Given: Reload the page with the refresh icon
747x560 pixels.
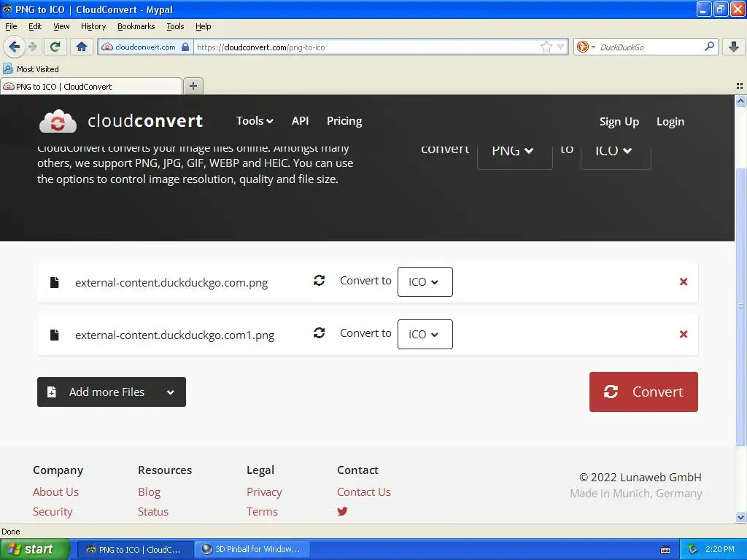Looking at the screenshot, I should click(55, 47).
